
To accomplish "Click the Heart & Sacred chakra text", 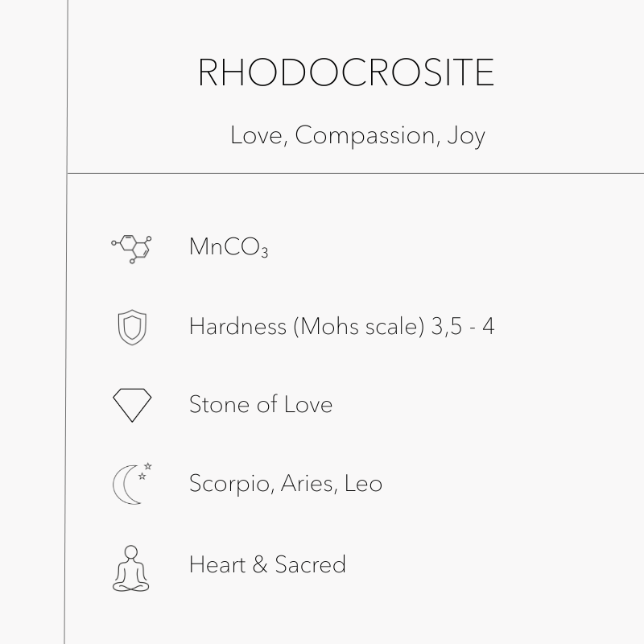I will [x=267, y=564].
